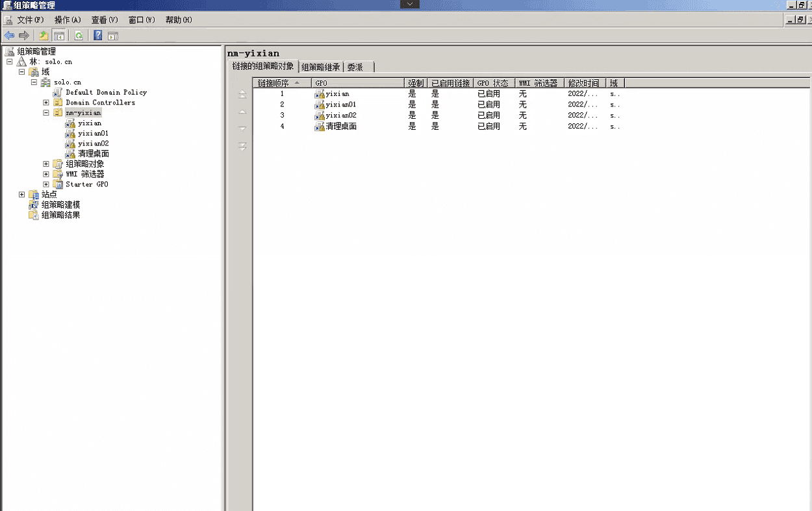Click the Forward arrow toolbar icon
812x511 pixels.
click(24, 36)
